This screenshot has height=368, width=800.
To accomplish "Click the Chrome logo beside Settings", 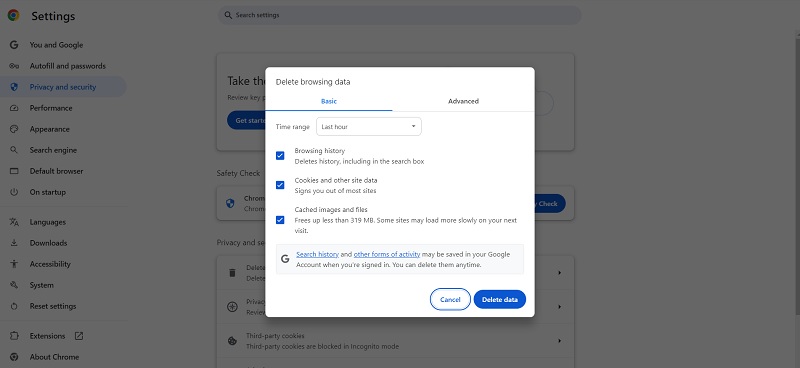I will click(14, 16).
